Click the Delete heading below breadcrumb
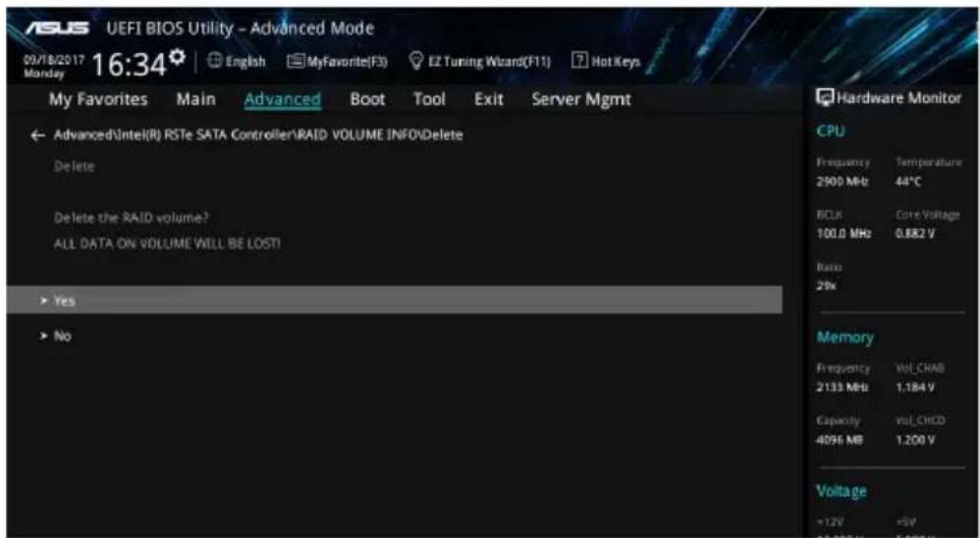Image resolution: width=980 pixels, height=538 pixels. (x=74, y=166)
